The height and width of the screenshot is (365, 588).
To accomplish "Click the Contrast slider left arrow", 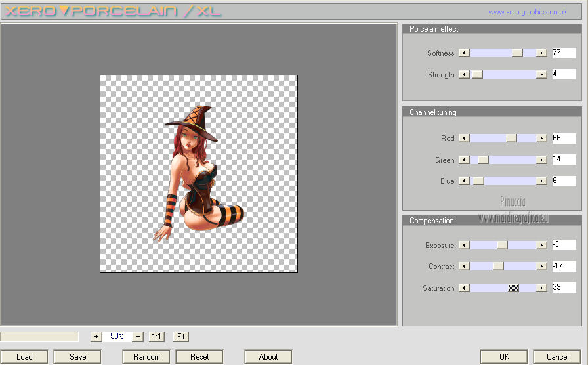I will point(464,267).
